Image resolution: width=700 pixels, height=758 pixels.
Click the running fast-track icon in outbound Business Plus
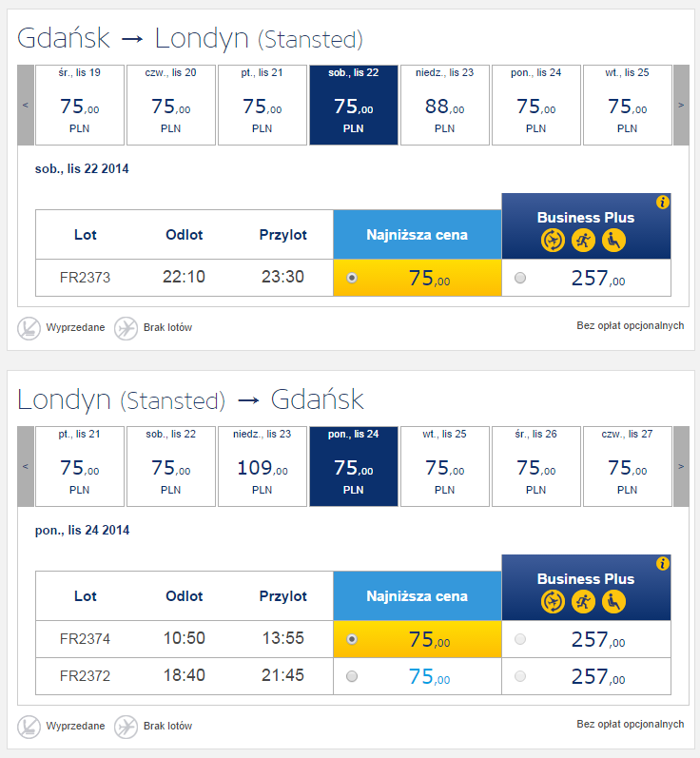pos(583,241)
